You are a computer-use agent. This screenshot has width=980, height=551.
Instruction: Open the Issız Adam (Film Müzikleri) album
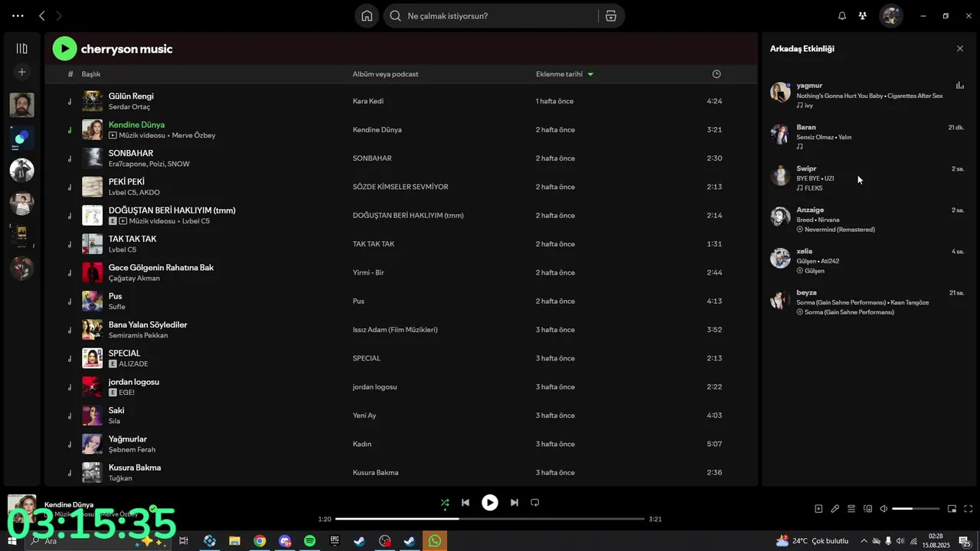[395, 330]
